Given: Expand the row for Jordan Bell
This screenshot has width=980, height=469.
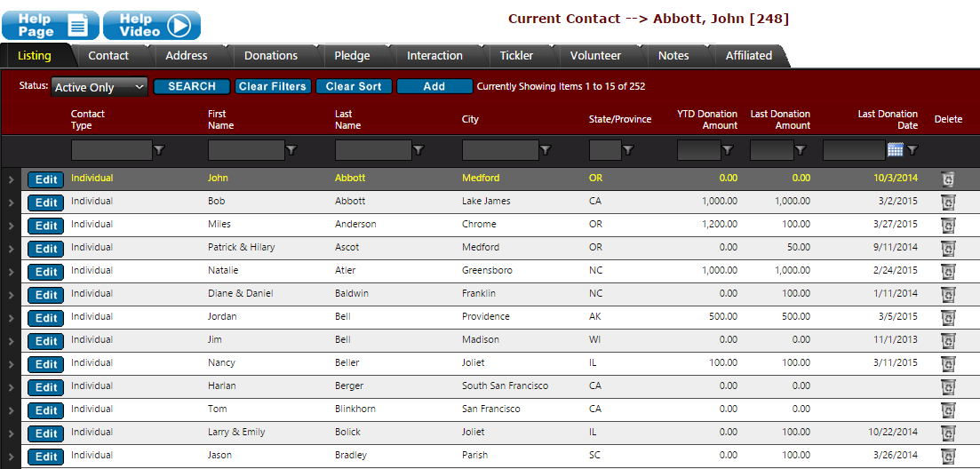Looking at the screenshot, I should (11, 318).
